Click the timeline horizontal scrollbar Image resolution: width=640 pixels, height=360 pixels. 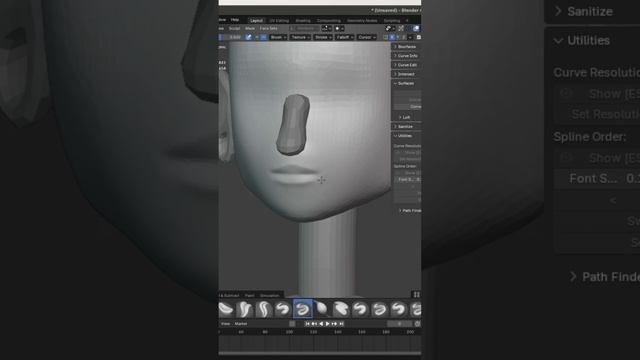(320, 353)
